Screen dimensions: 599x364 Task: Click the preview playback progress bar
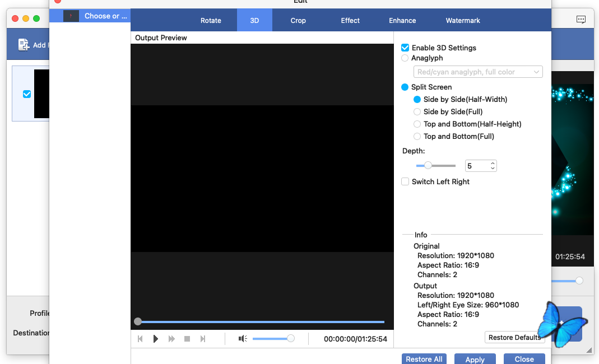pyautogui.click(x=261, y=321)
